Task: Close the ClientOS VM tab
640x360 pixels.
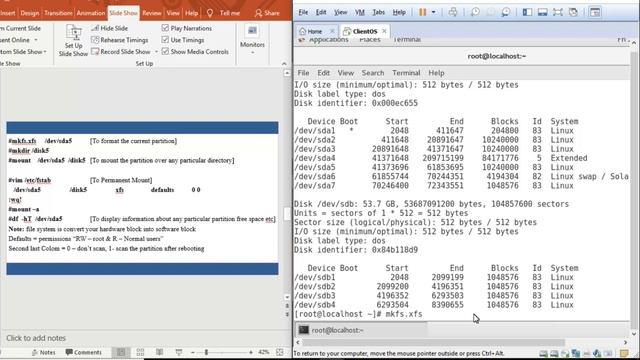Action: click(x=384, y=31)
